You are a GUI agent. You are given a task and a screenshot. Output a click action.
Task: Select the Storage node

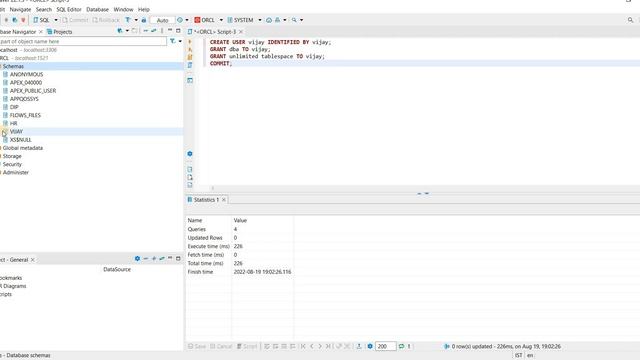click(12, 156)
